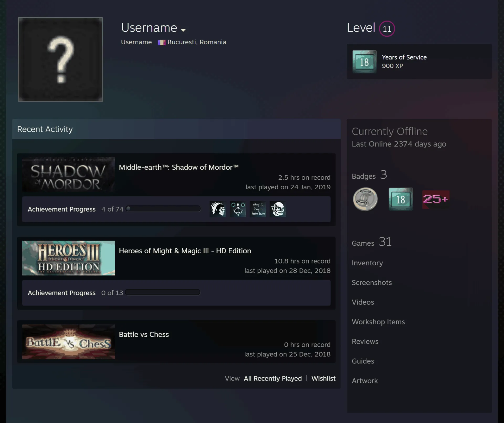The height and width of the screenshot is (423, 504).
Task: View All Recently Played games
Action: point(273,378)
